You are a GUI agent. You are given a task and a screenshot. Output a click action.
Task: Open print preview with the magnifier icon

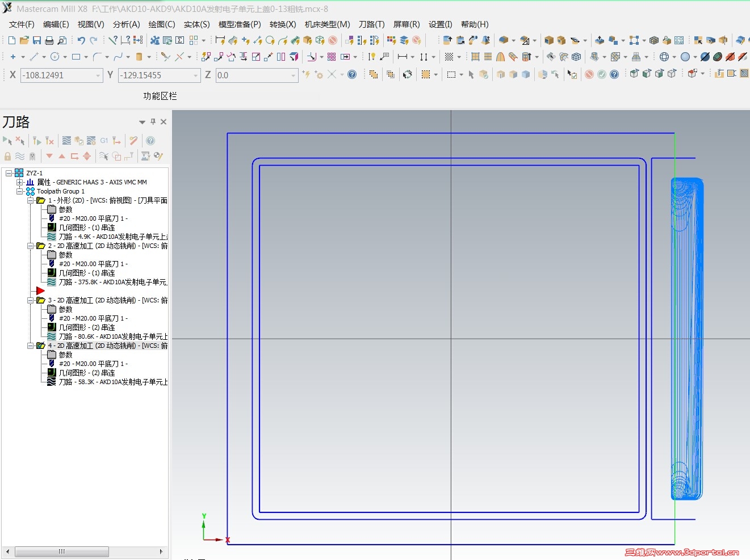[x=62, y=40]
